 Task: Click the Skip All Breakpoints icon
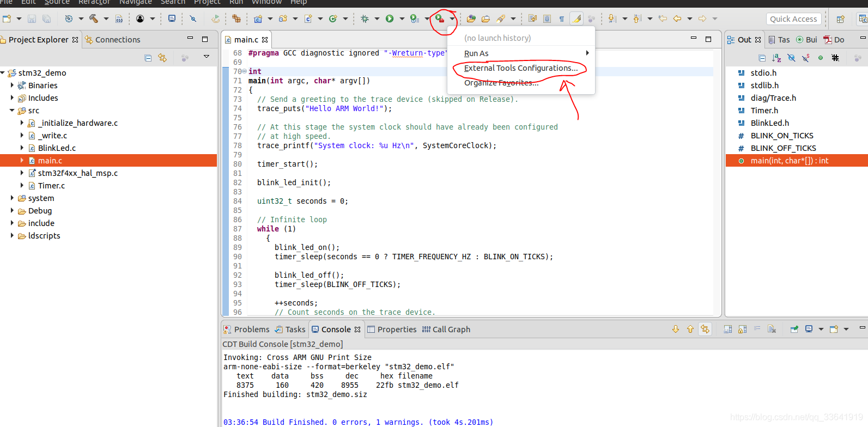pyautogui.click(x=193, y=19)
